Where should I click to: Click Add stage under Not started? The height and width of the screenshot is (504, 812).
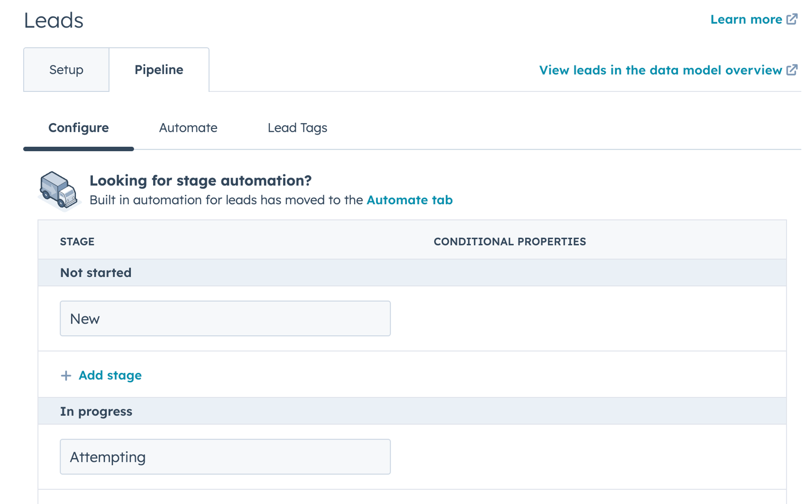coord(109,375)
